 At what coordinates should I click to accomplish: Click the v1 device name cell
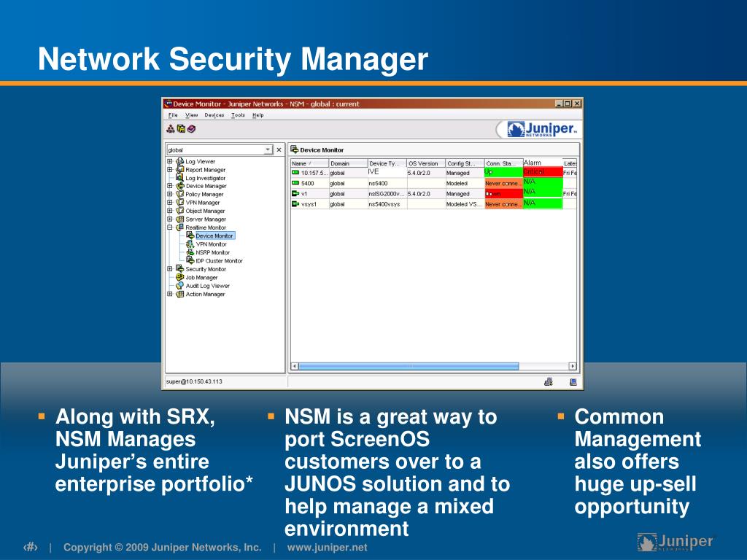309,194
